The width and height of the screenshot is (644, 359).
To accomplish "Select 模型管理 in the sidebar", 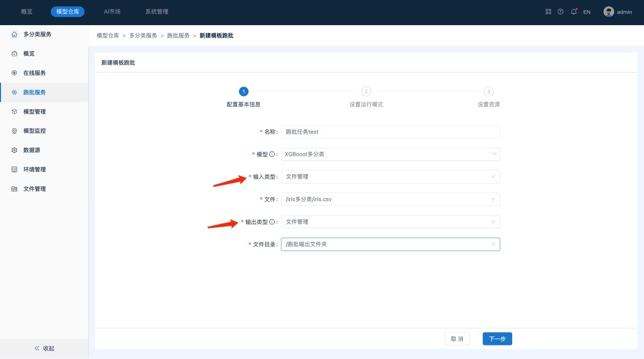I will coord(34,112).
